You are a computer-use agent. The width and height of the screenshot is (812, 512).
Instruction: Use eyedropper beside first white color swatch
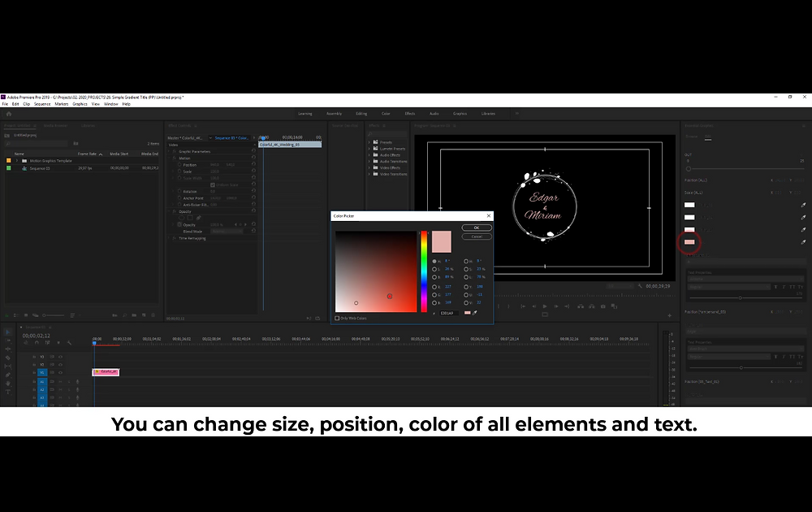803,205
